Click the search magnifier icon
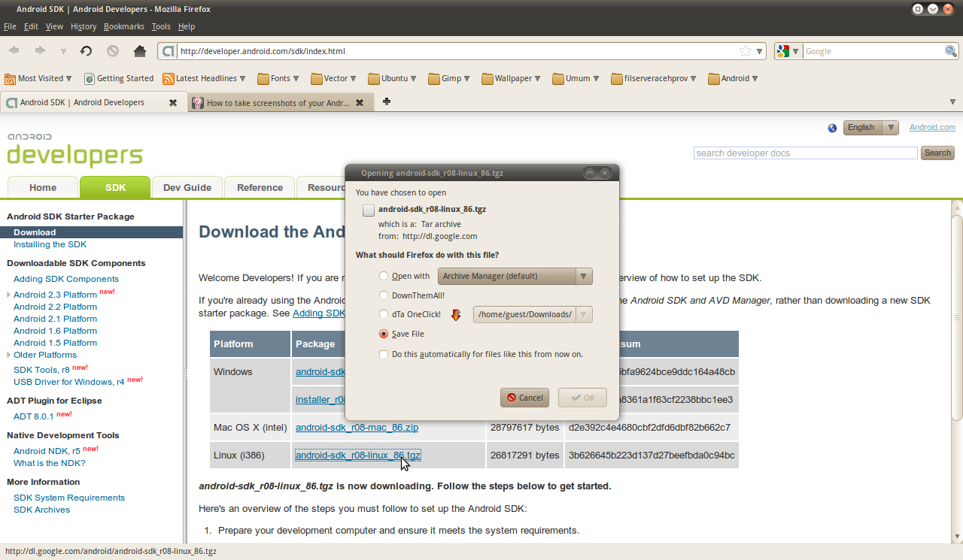This screenshot has width=963, height=560. pos(951,51)
